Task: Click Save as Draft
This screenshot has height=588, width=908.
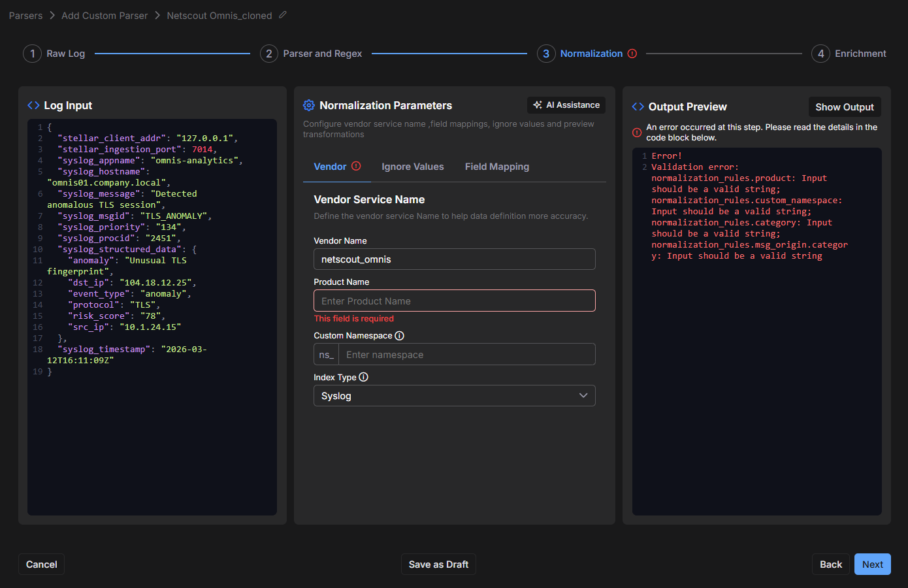Action: pyautogui.click(x=438, y=564)
